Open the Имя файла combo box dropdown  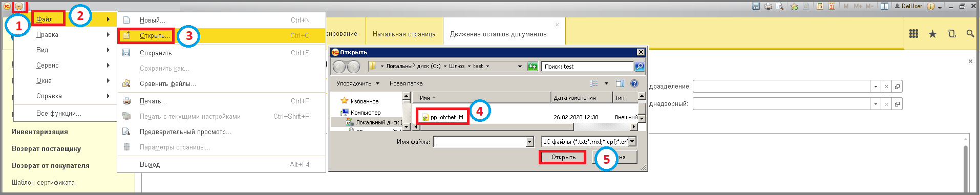tap(530, 142)
